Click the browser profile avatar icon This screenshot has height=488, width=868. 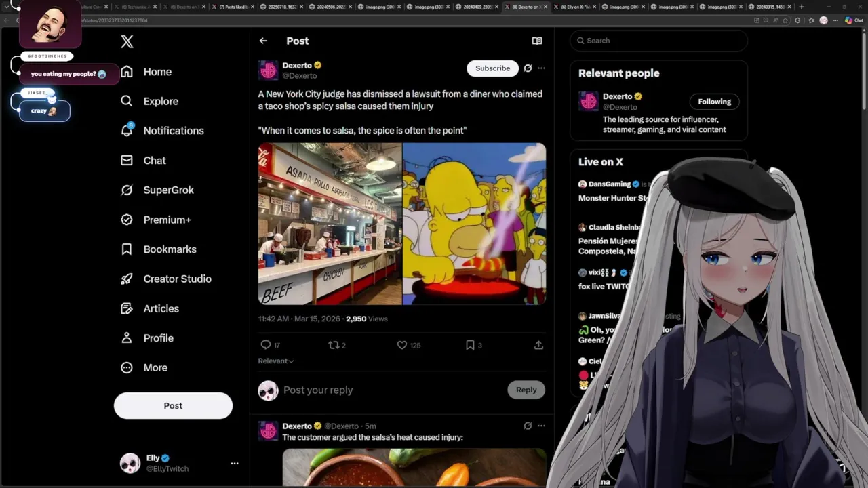pos(823,20)
